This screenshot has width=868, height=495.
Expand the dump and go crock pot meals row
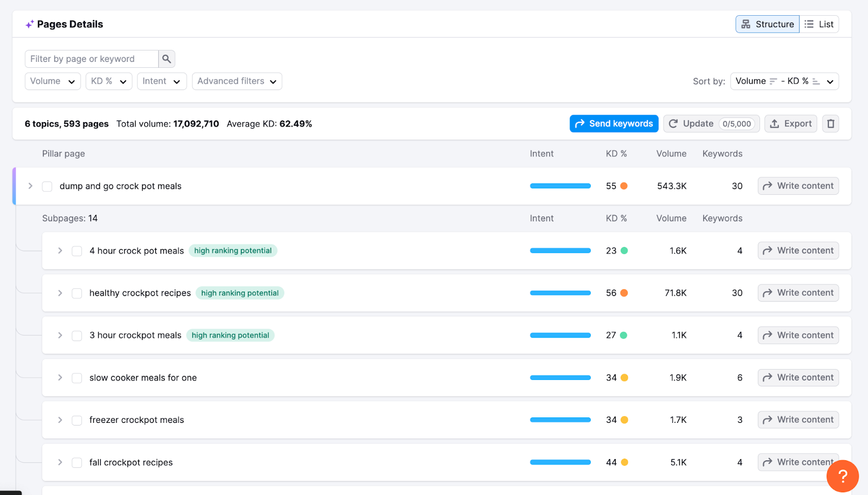click(30, 186)
